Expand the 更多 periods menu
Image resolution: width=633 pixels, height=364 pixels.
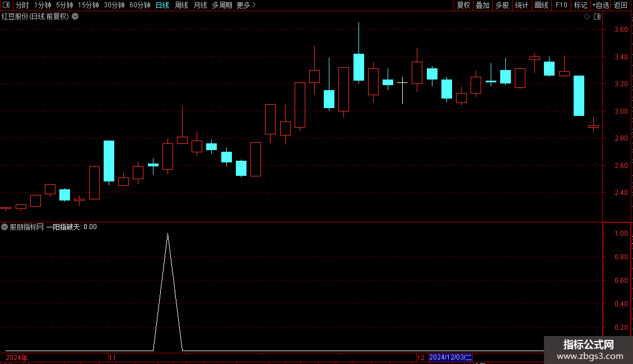246,5
